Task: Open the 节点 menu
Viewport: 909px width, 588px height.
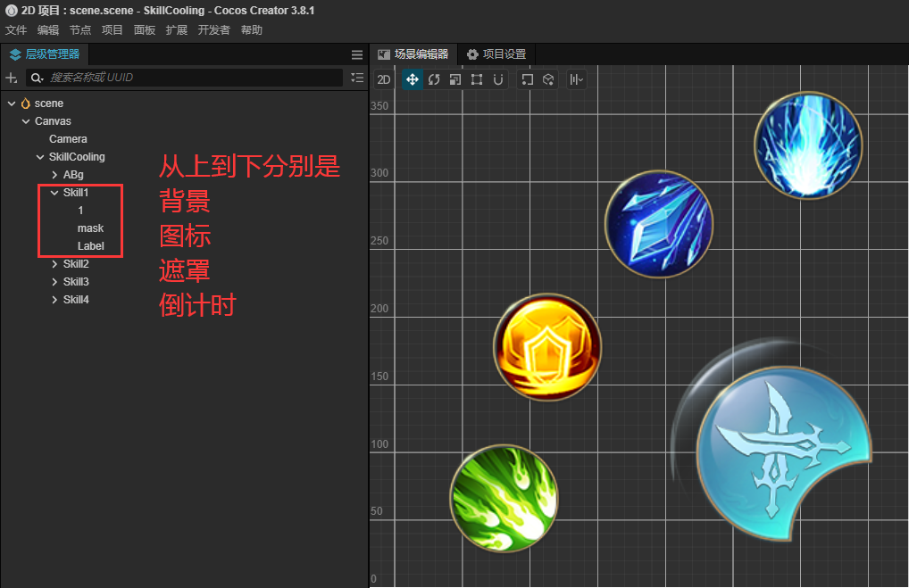Action: [x=80, y=30]
